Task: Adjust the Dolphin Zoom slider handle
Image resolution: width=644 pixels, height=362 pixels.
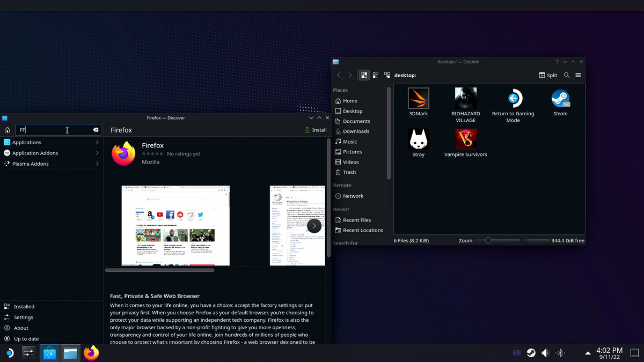Action: pyautogui.click(x=488, y=241)
